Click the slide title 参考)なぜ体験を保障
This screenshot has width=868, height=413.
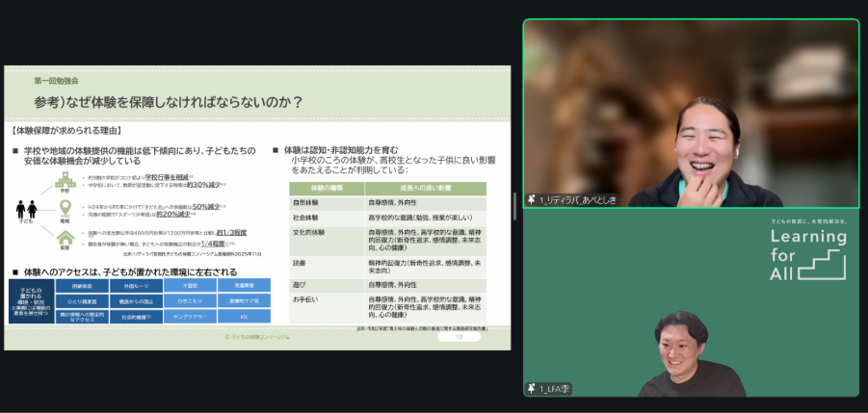(x=169, y=101)
